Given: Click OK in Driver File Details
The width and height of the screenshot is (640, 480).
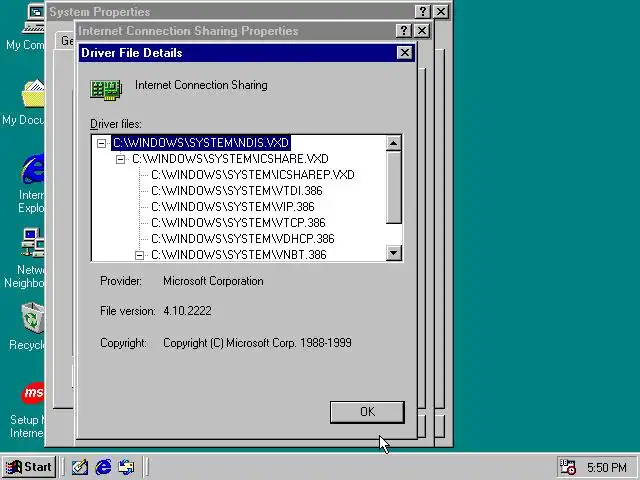Looking at the screenshot, I should [x=367, y=412].
